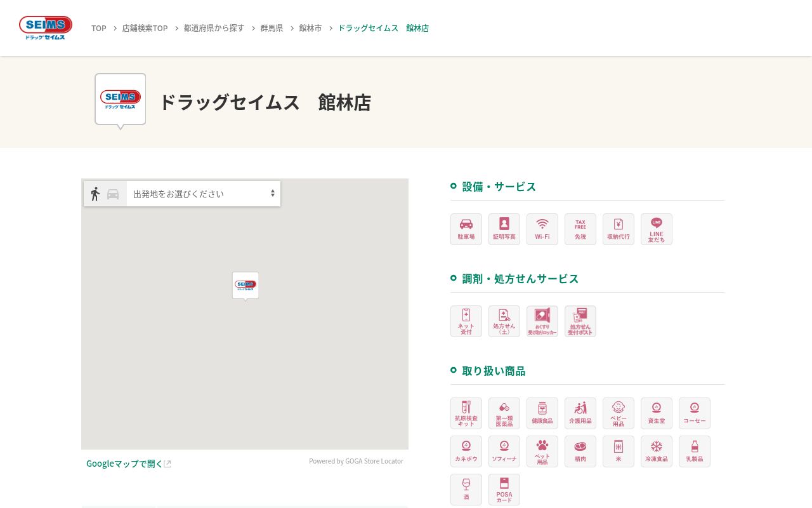The width and height of the screenshot is (812, 508).
Task: Click the 精肉 meat icon
Action: [580, 451]
